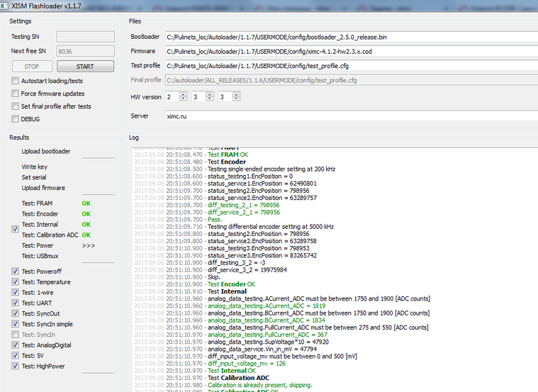The width and height of the screenshot is (538, 392).
Task: Click 'Test: Calibration ADC' result label
Action: coord(50,235)
